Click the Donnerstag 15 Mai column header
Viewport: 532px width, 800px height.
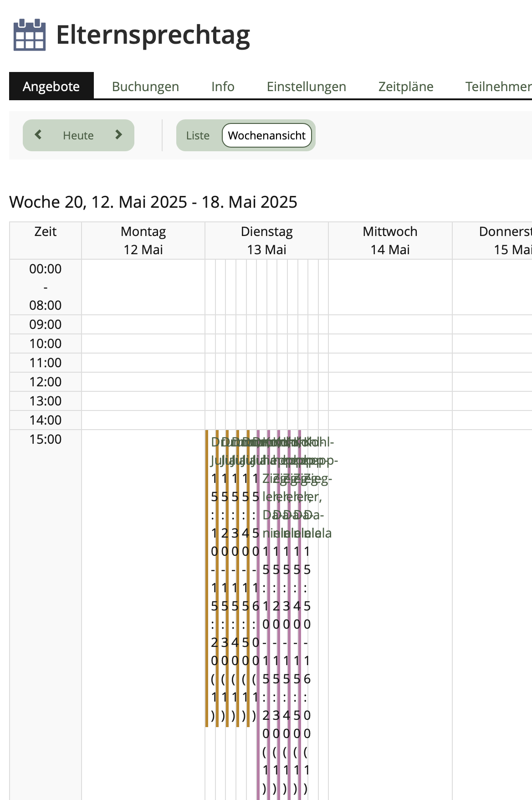tap(492, 241)
